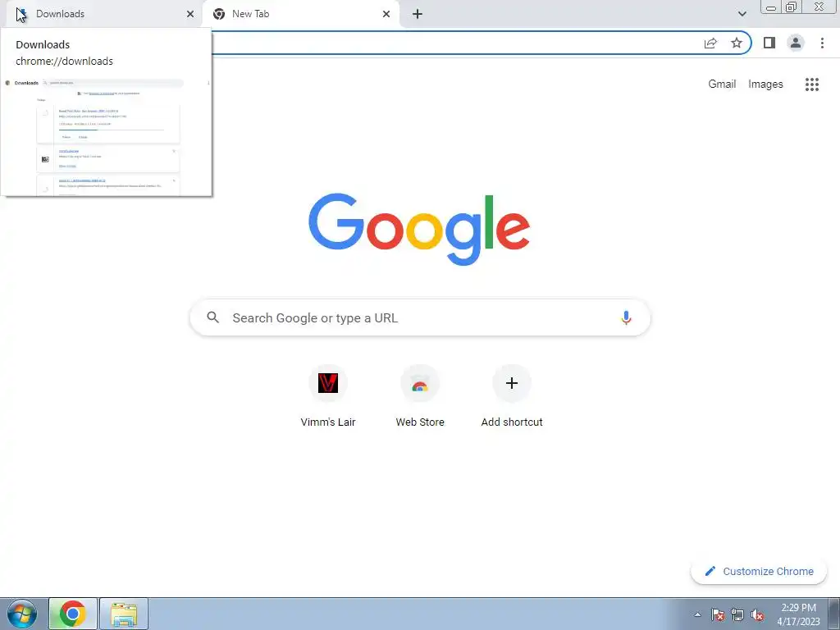Click the muted volume tray icon
The image size is (840, 630).
pos(757,614)
